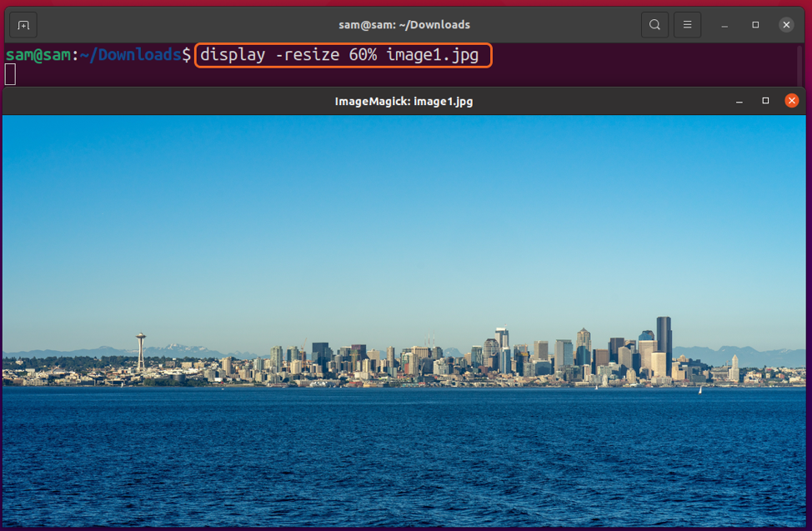Click the ~/Downloads path in prompt
812x531 pixels.
point(131,55)
